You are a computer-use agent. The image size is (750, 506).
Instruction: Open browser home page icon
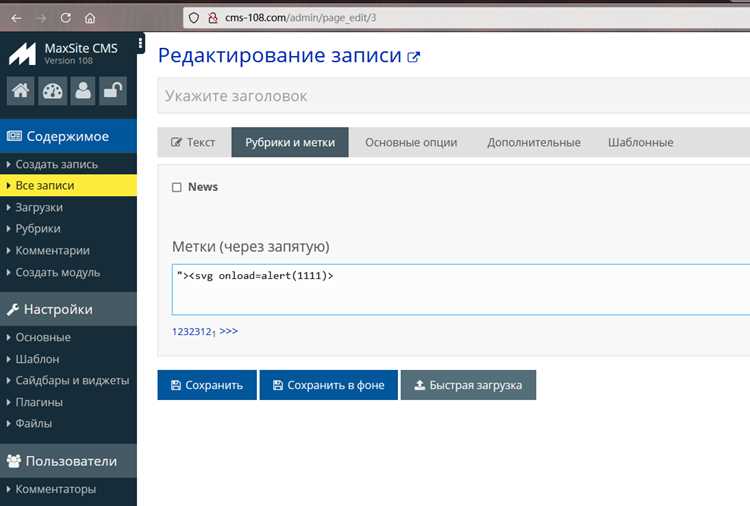coord(89,18)
